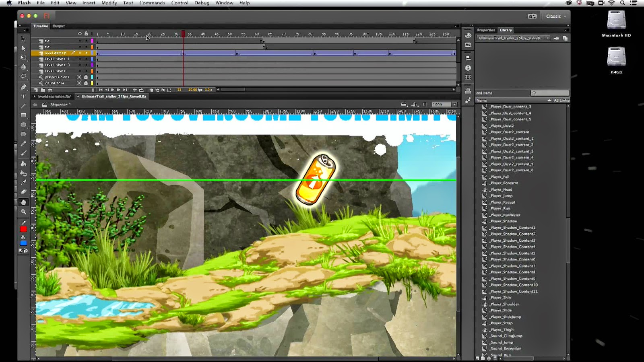
Task: Open Spotlight search in the menu bar
Action: click(x=622, y=3)
